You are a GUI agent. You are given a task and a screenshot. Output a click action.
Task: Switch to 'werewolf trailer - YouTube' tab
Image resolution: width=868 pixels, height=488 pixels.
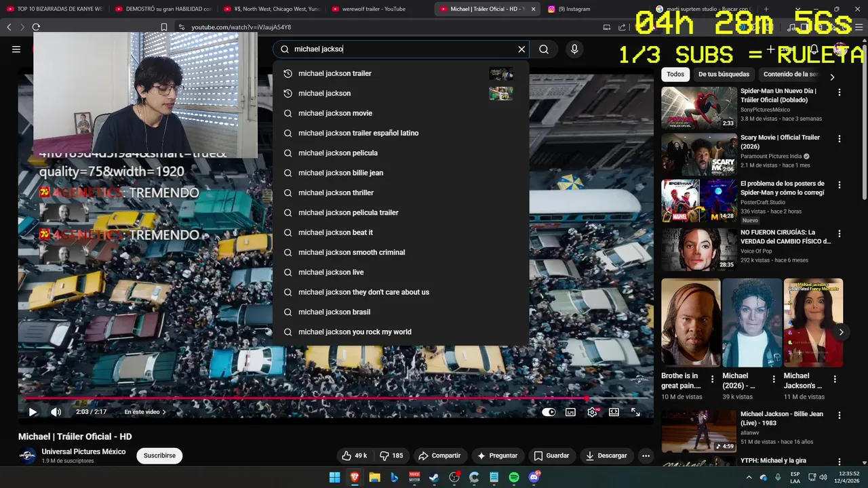374,9
